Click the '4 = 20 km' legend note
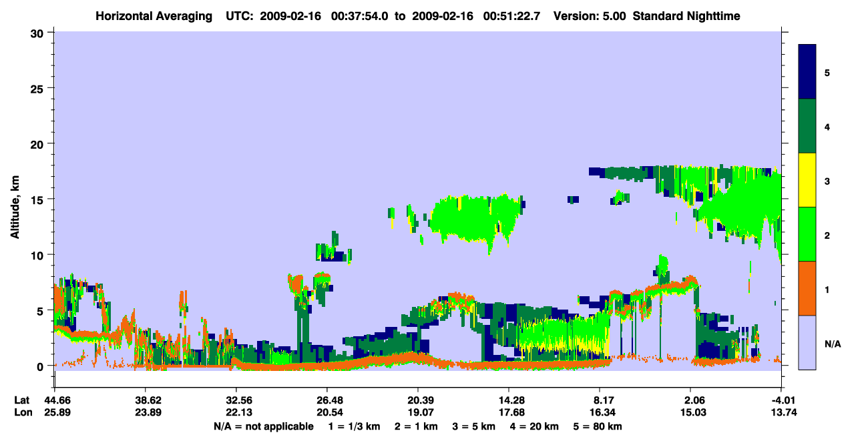Image resolution: width=868 pixels, height=445 pixels. [535, 426]
